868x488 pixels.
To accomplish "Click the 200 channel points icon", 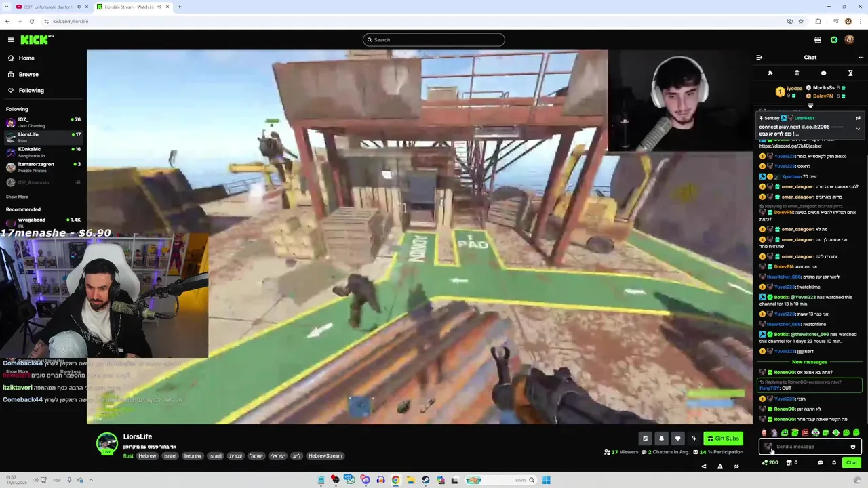I will 770,462.
